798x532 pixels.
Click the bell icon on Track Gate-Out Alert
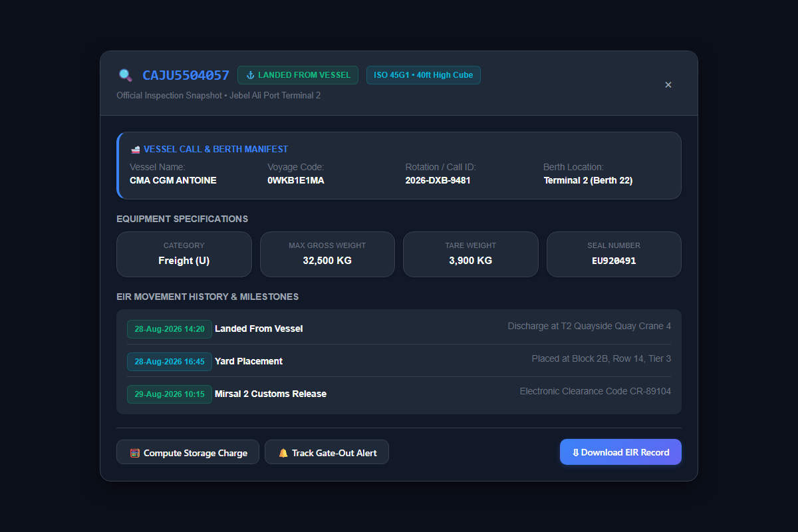(283, 453)
